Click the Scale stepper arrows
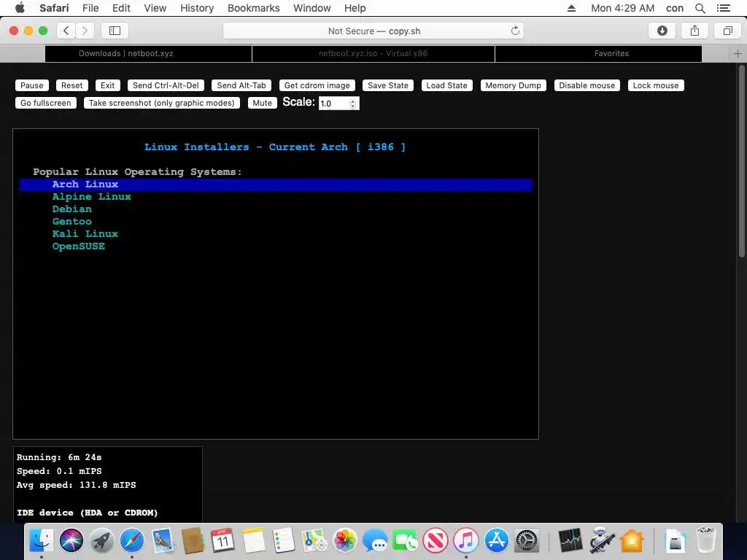The width and height of the screenshot is (747, 560). point(353,104)
